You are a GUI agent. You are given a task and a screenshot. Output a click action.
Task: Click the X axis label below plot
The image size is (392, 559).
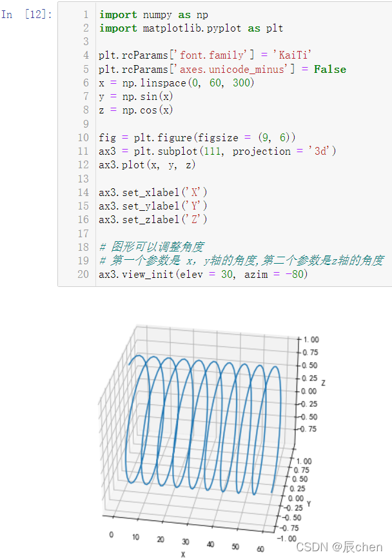point(183,554)
